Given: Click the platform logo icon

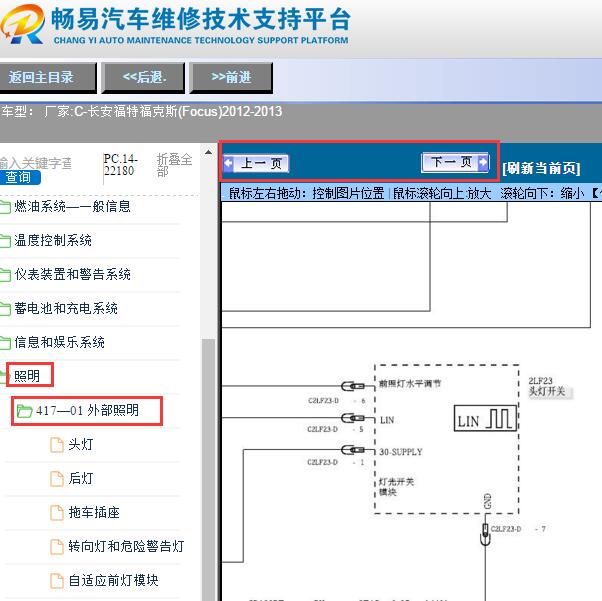Looking at the screenshot, I should [22, 25].
